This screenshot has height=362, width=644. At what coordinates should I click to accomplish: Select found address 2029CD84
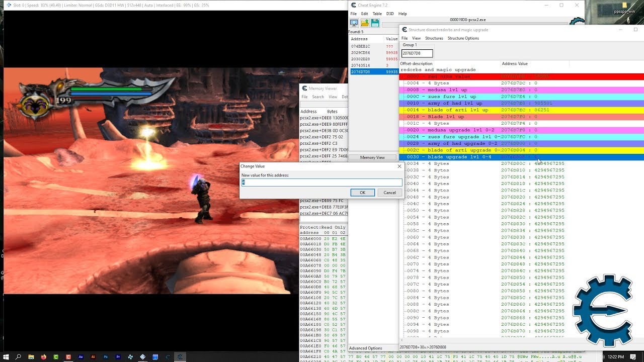point(374,53)
